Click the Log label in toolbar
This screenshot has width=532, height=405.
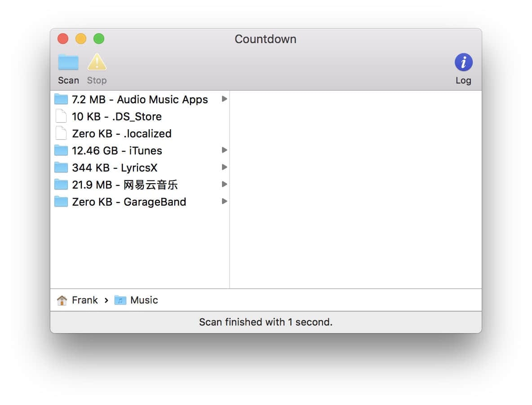tap(463, 81)
